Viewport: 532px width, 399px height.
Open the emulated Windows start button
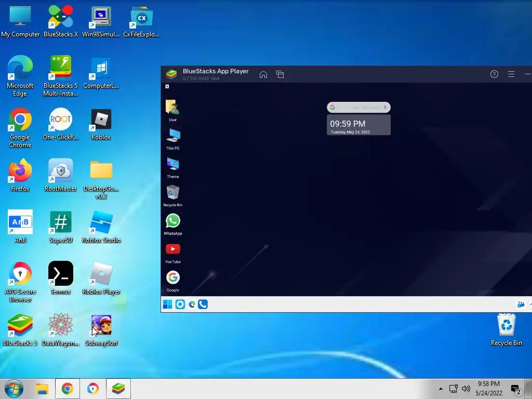coord(167,304)
